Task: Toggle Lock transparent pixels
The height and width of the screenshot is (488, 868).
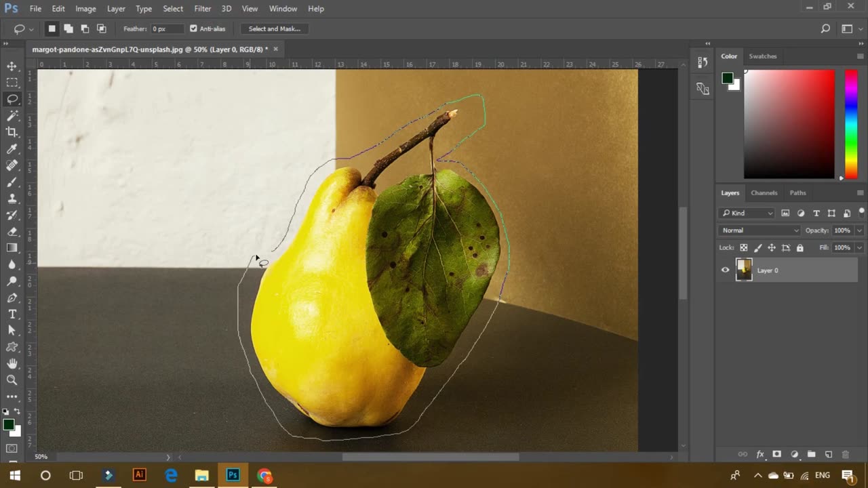Action: tap(744, 247)
